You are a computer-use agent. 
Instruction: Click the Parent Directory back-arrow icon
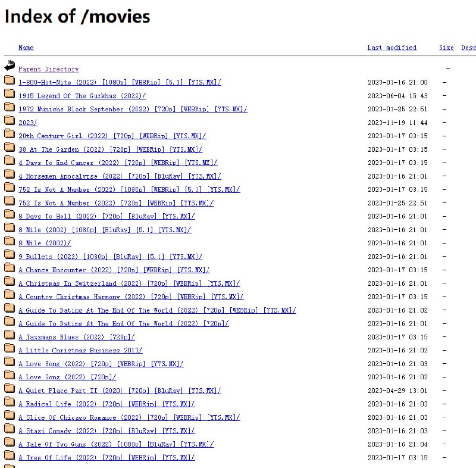pyautogui.click(x=9, y=66)
